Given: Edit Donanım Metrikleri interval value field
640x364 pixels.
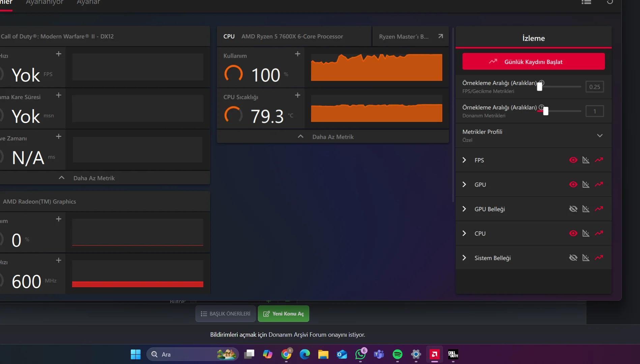Looking at the screenshot, I should tap(594, 111).
